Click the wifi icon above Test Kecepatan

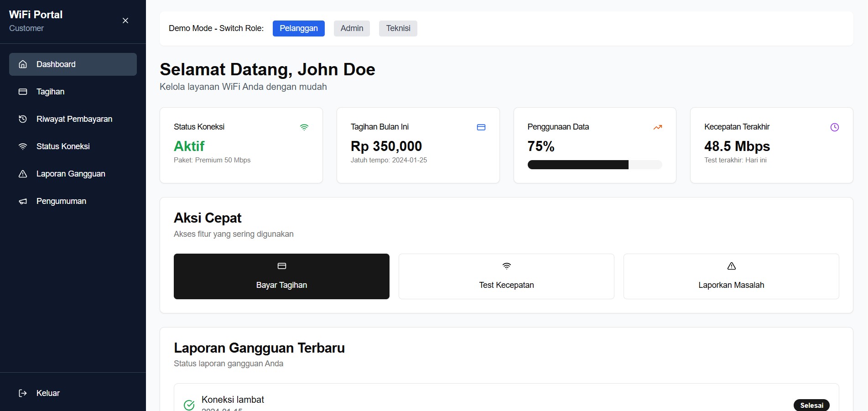pyautogui.click(x=507, y=266)
